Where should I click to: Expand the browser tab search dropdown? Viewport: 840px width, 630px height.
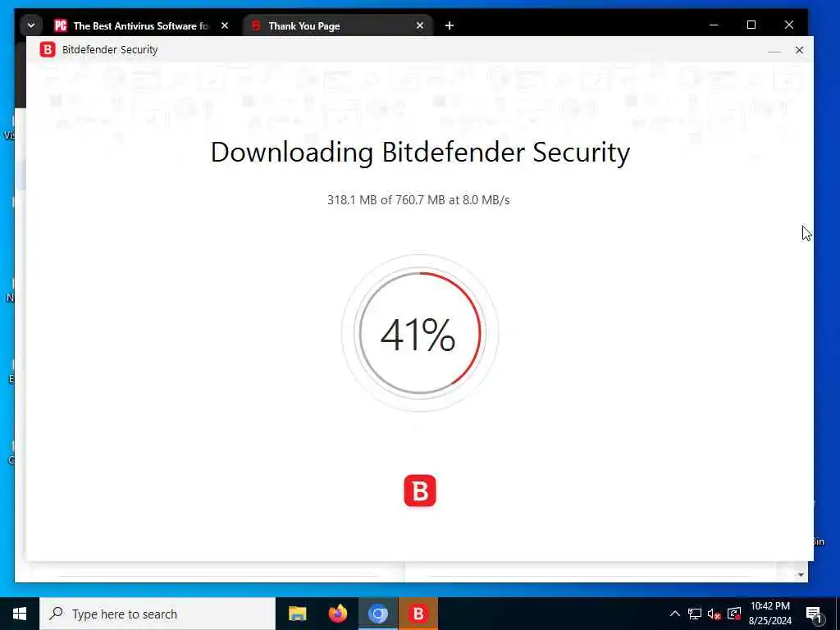(31, 25)
